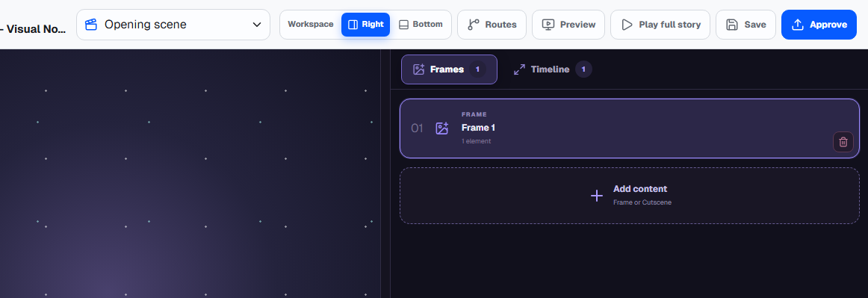Click the Frame 1 image icon
The height and width of the screenshot is (298, 868).
(x=441, y=128)
